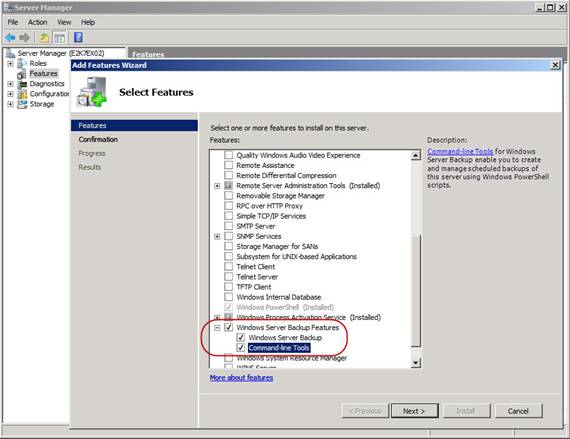Viewport: 570px width, 439px height.
Task: Select Server Manager (E2K7EX02) root
Action: click(x=61, y=53)
